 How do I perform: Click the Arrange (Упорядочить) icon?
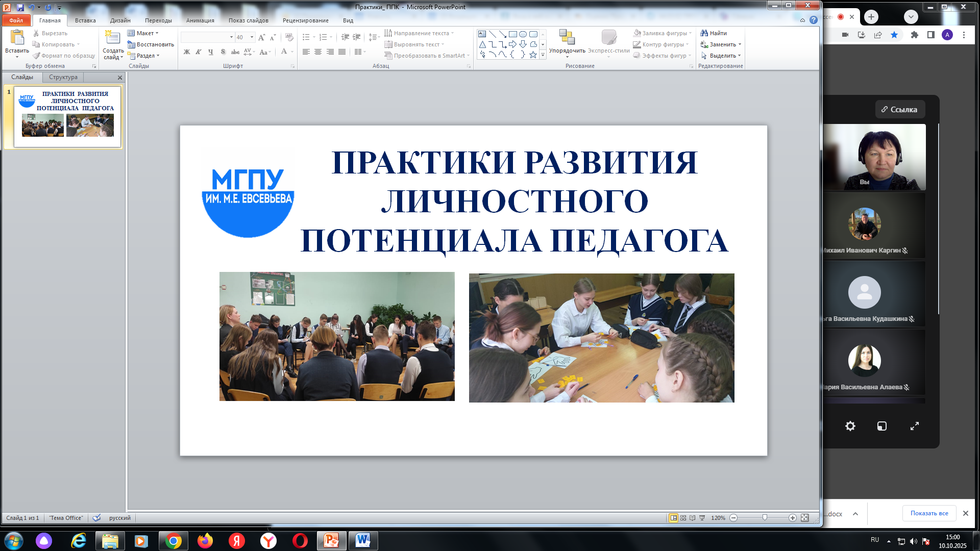(x=567, y=38)
